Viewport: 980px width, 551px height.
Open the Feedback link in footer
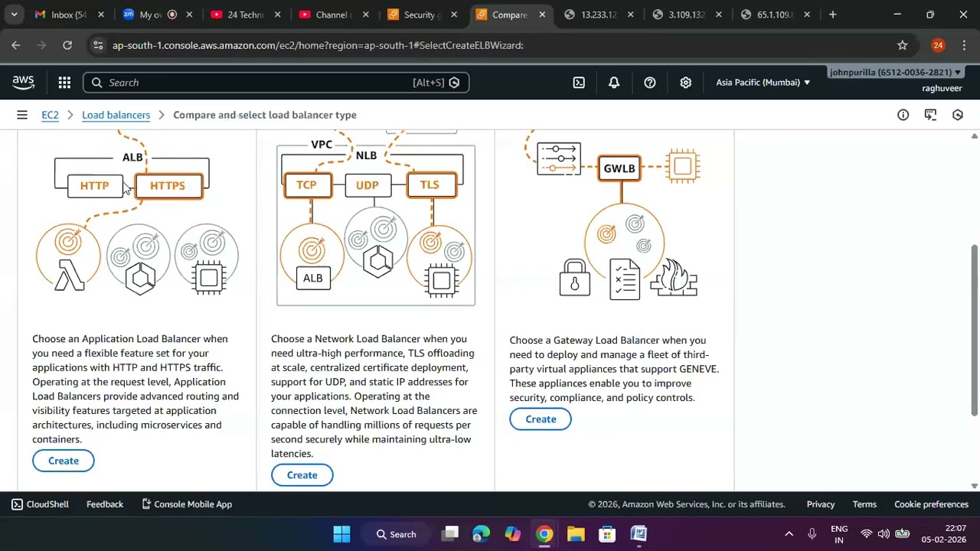pos(105,504)
